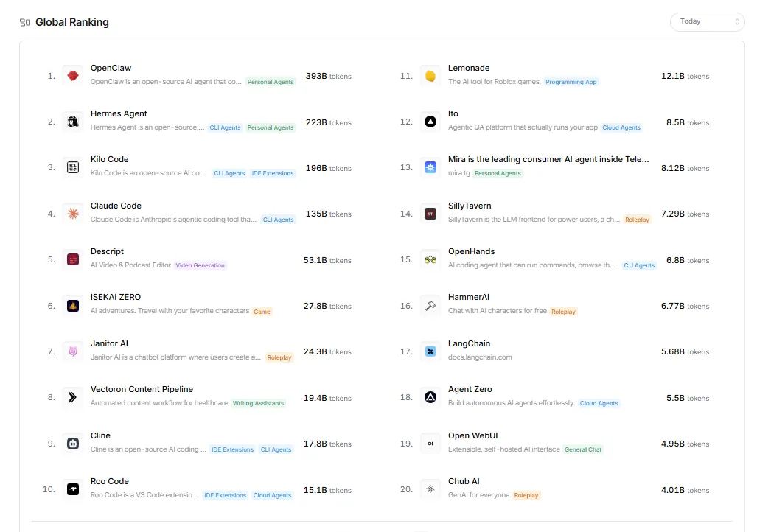Select the Writing Assistants tag on Vectoron
The width and height of the screenshot is (757, 532).
(258, 403)
